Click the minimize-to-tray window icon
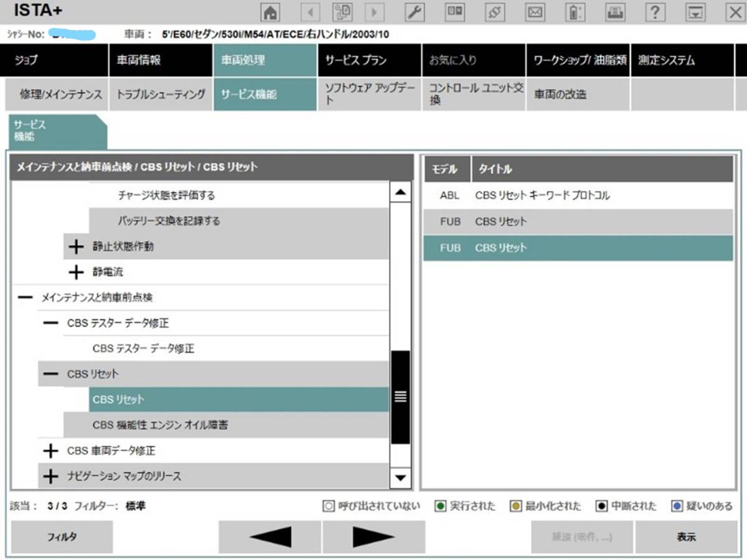The height and width of the screenshot is (560, 747). click(695, 12)
